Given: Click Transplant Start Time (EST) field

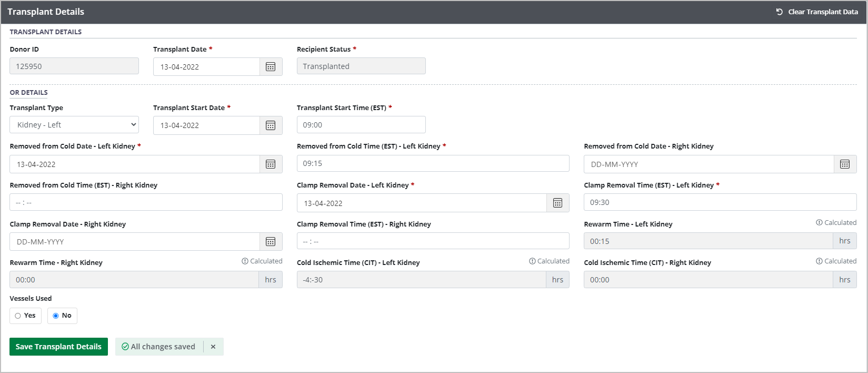Looking at the screenshot, I should (x=361, y=125).
